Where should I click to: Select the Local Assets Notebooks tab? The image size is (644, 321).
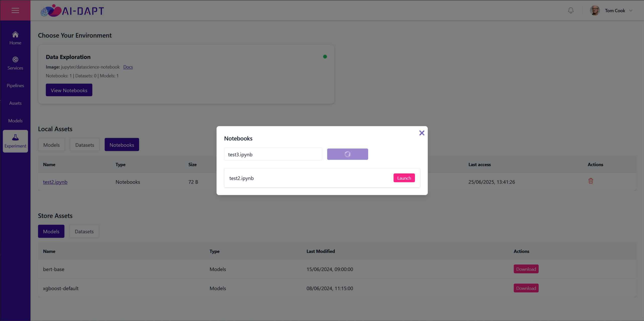coord(122,145)
